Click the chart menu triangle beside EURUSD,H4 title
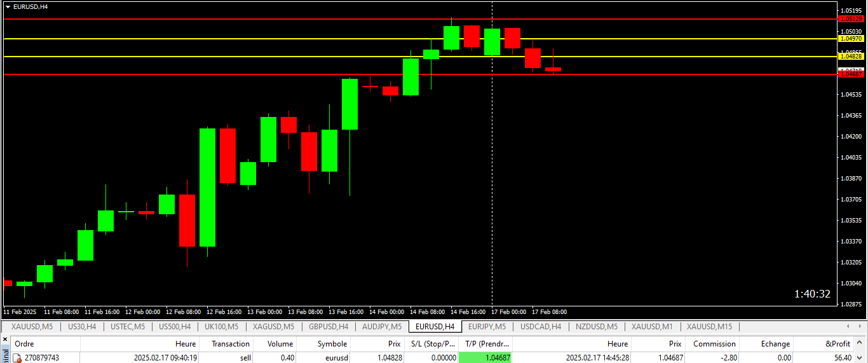868x363 pixels. (8, 6)
